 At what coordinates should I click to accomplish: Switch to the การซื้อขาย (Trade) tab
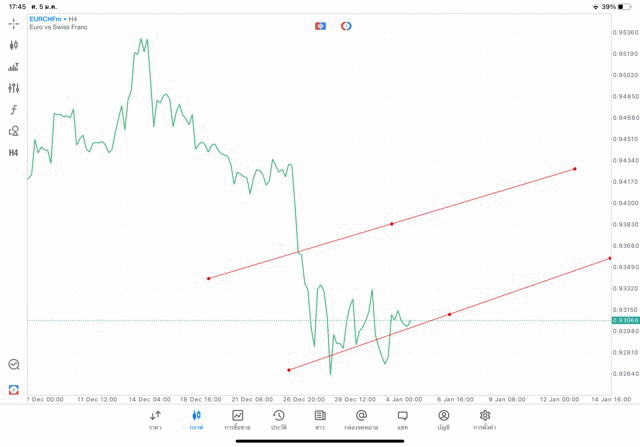[x=238, y=419]
